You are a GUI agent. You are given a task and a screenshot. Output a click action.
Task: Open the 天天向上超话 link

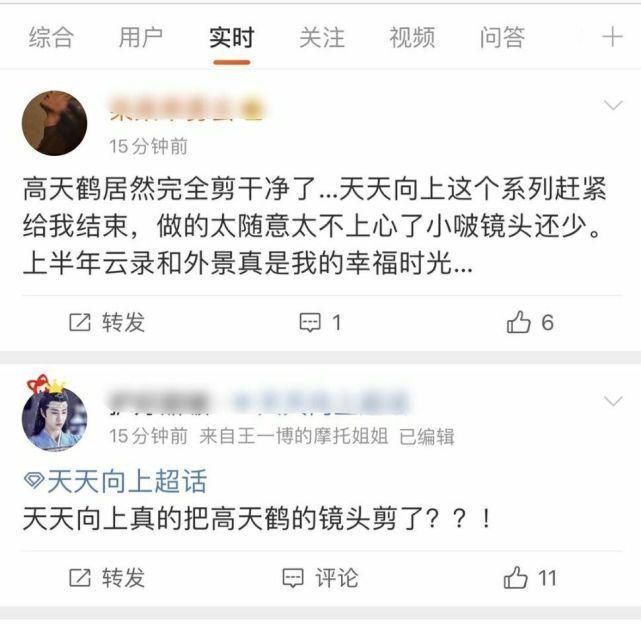[x=127, y=481]
